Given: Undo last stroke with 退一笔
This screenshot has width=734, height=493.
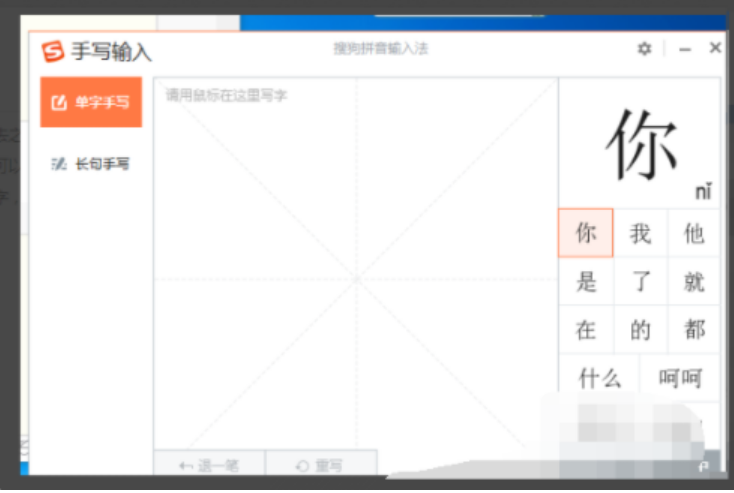Looking at the screenshot, I should pyautogui.click(x=209, y=465).
